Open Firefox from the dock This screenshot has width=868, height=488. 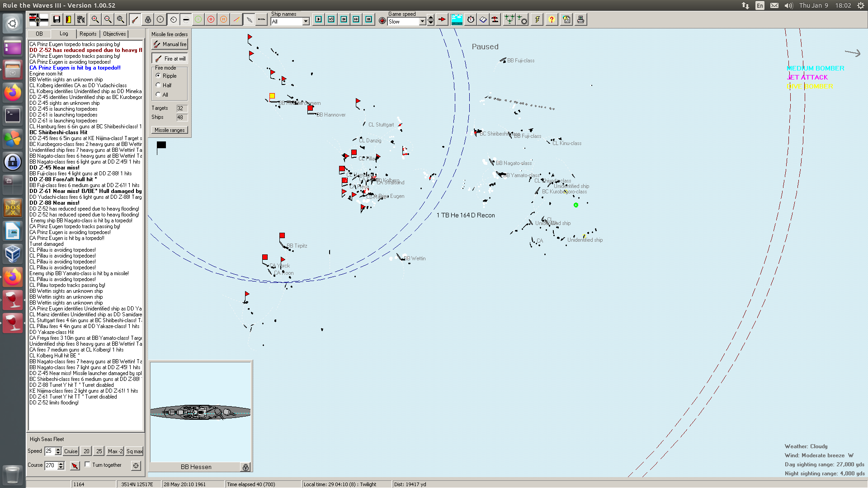tap(13, 93)
